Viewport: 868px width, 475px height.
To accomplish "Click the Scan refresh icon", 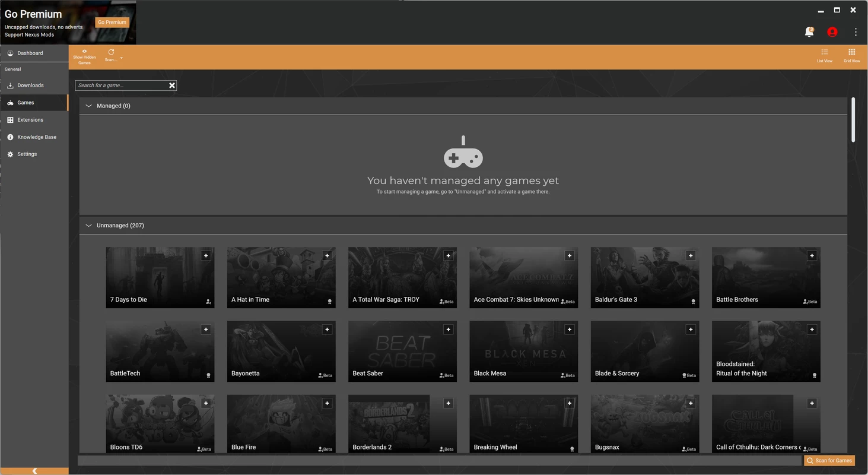I will [x=111, y=53].
